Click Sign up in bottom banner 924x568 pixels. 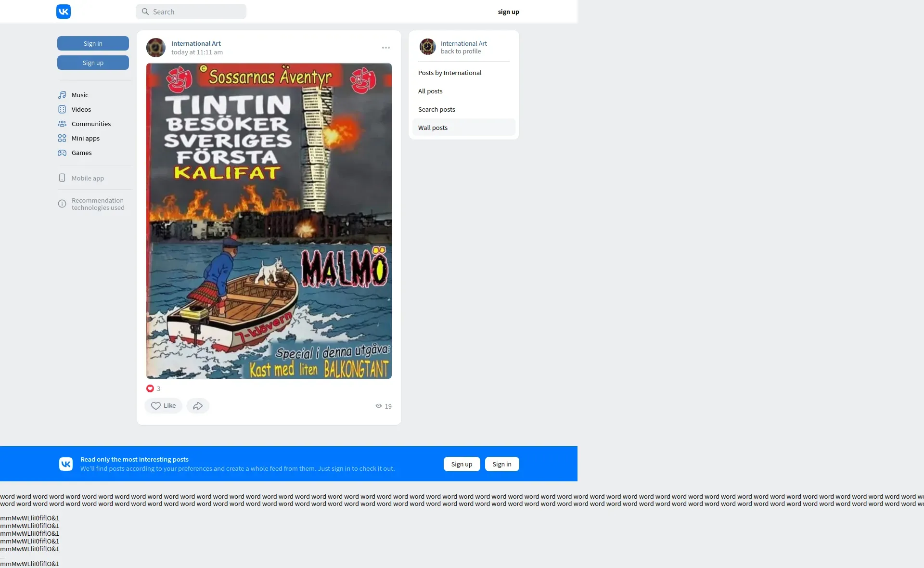click(x=462, y=464)
